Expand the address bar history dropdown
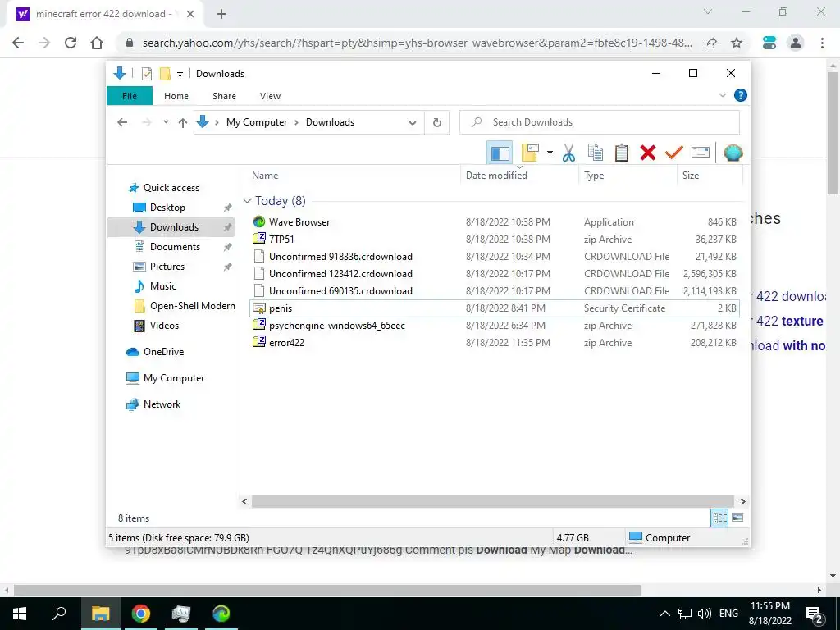The image size is (840, 630). pyautogui.click(x=413, y=123)
